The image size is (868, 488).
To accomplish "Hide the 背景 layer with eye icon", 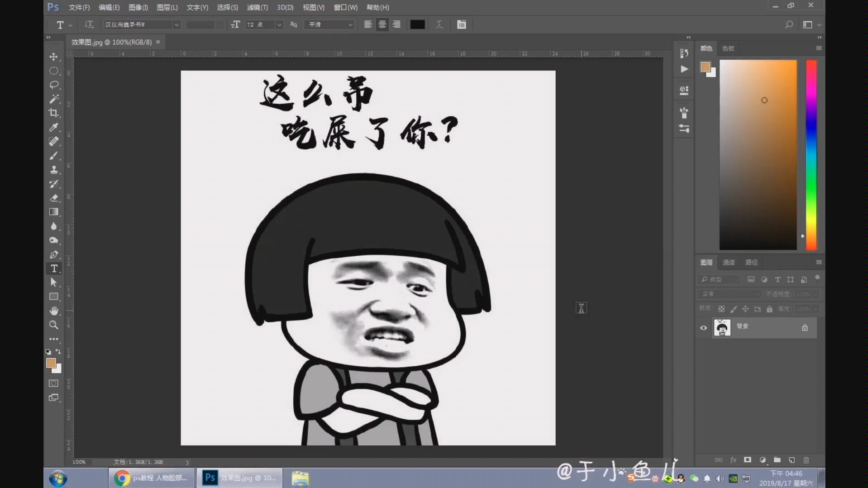I will (x=703, y=328).
